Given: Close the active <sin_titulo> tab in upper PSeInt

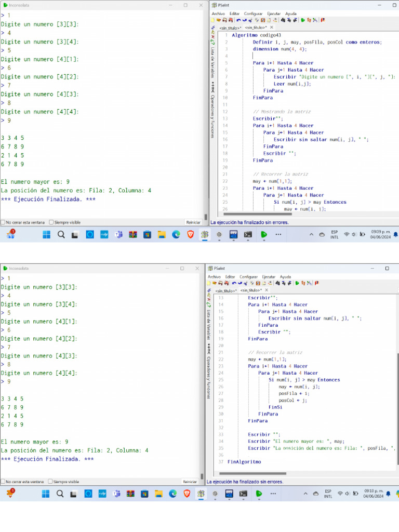Looking at the screenshot, I should (x=271, y=28).
